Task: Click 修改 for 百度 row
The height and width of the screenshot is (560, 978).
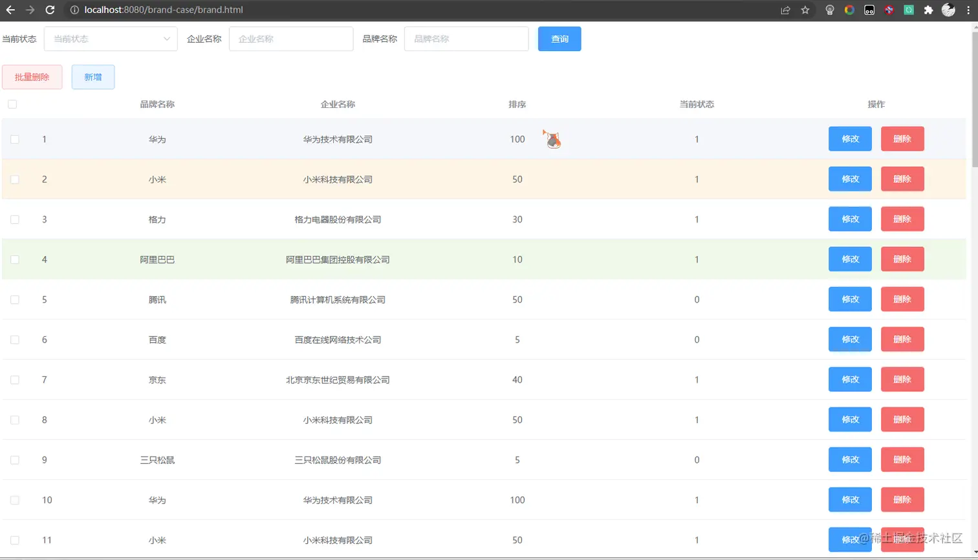Action: tap(850, 339)
